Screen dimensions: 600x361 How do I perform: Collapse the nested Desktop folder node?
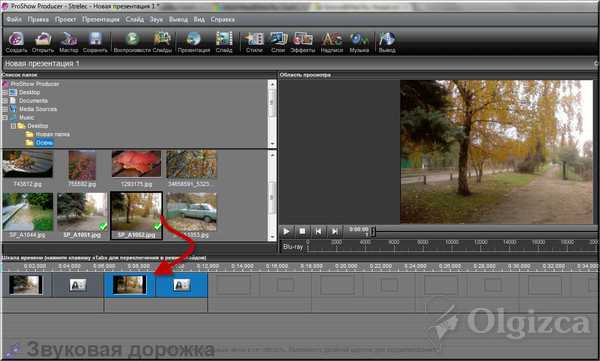(x=13, y=126)
